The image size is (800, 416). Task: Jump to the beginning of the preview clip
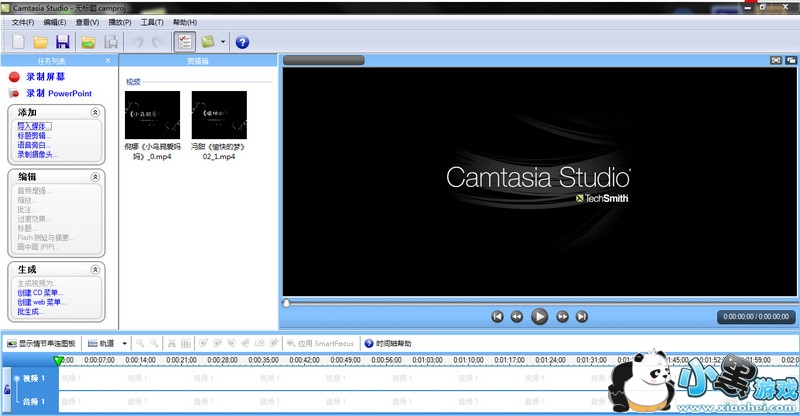click(x=497, y=316)
